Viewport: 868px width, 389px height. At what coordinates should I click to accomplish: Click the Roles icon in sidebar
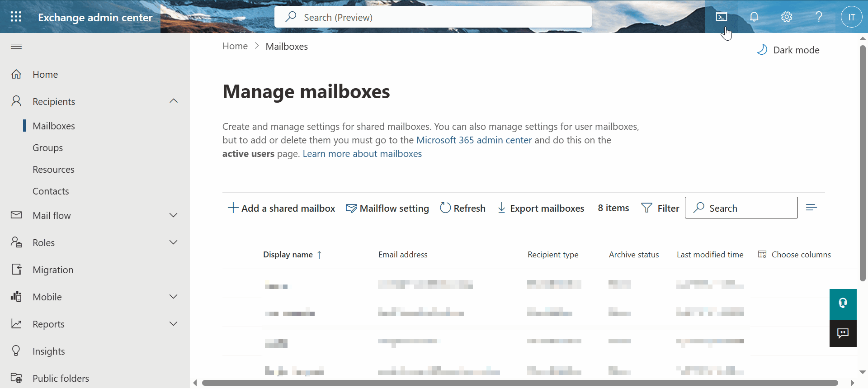(16, 242)
